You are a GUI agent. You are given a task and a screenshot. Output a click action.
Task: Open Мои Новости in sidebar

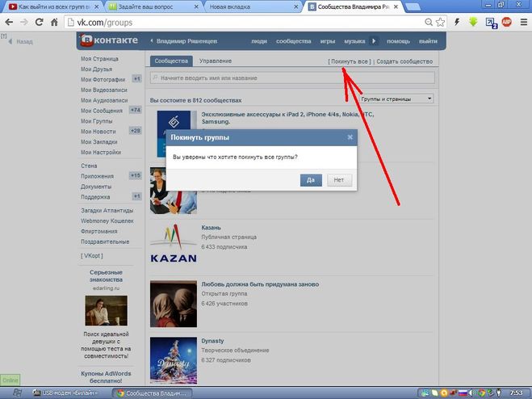coord(98,132)
